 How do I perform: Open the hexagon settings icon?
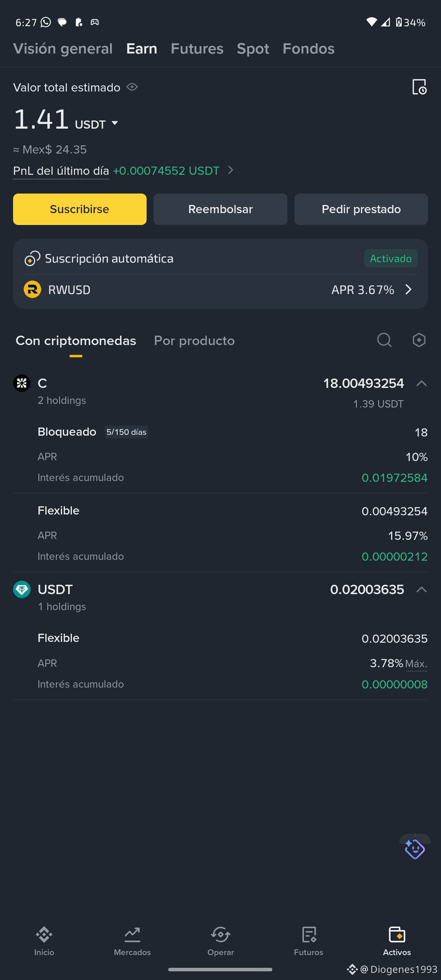419,340
